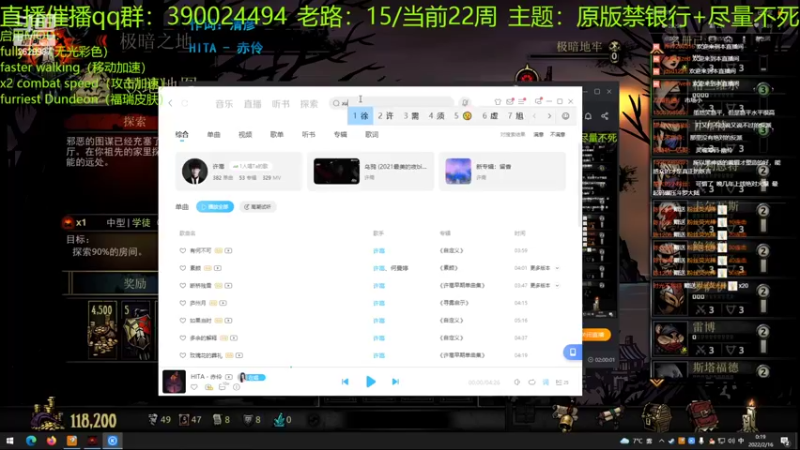Pick IME candidate 2 许
Screen dimensions: 800x450
386,116
